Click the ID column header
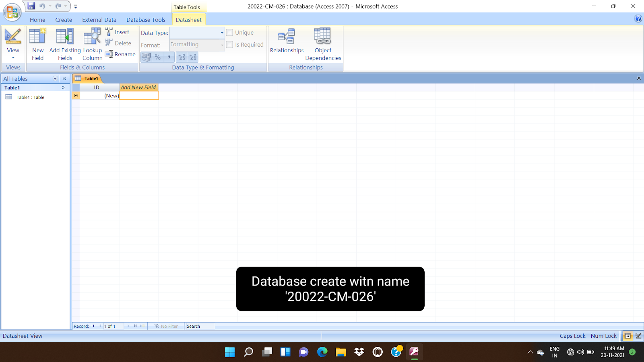644x362 pixels. point(100,87)
